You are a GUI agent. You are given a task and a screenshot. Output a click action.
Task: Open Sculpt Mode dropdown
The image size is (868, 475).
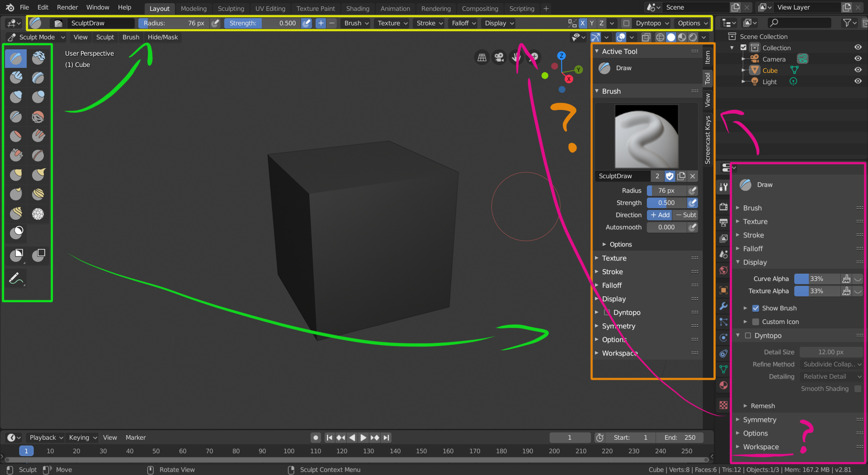(37, 37)
